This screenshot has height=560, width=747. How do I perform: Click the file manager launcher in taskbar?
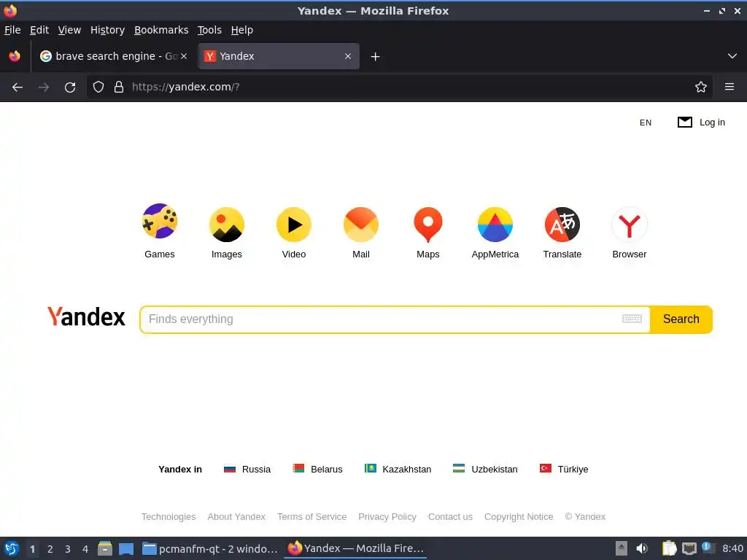(x=105, y=548)
